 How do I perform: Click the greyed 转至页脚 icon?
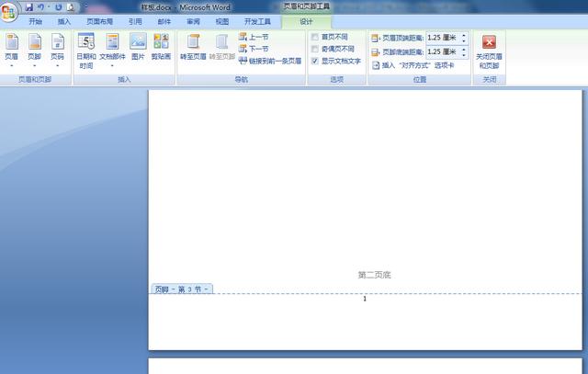(221, 41)
